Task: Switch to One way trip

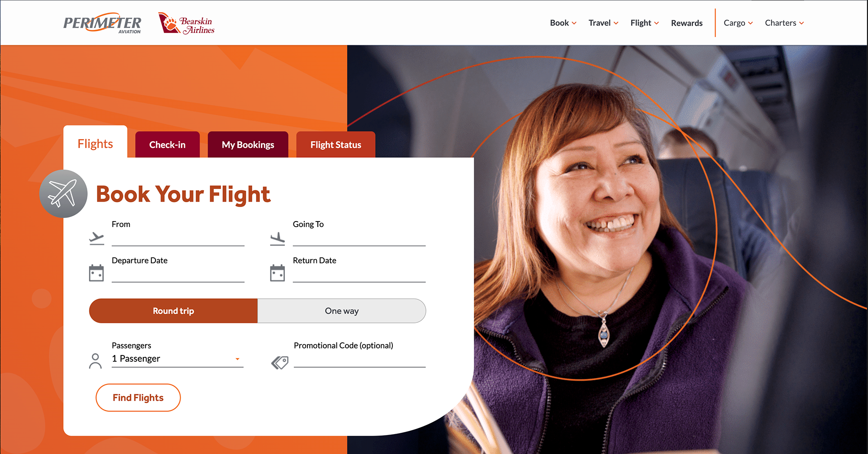Action: (342, 311)
